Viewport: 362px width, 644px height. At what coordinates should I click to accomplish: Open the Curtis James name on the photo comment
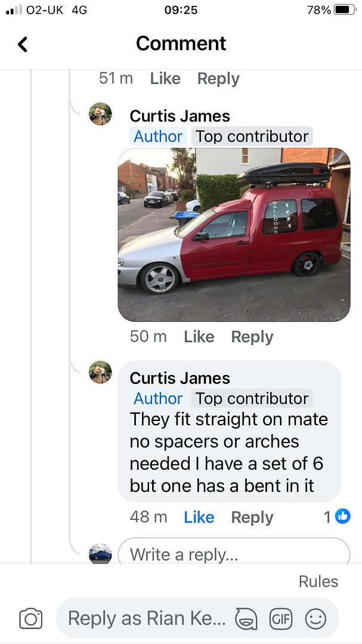pos(180,116)
